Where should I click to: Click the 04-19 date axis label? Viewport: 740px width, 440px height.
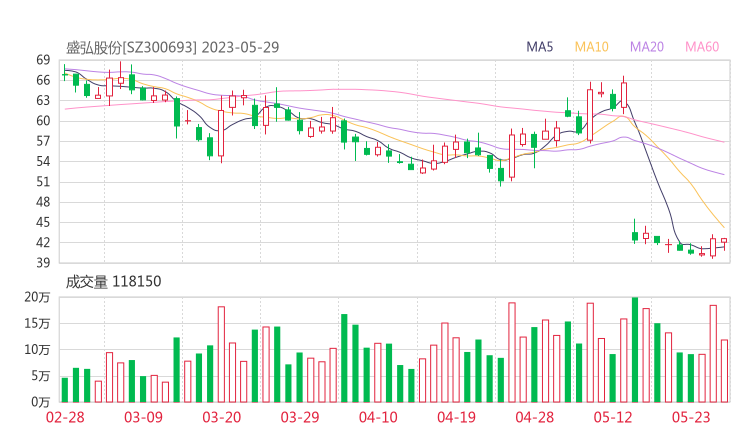pos(456,417)
